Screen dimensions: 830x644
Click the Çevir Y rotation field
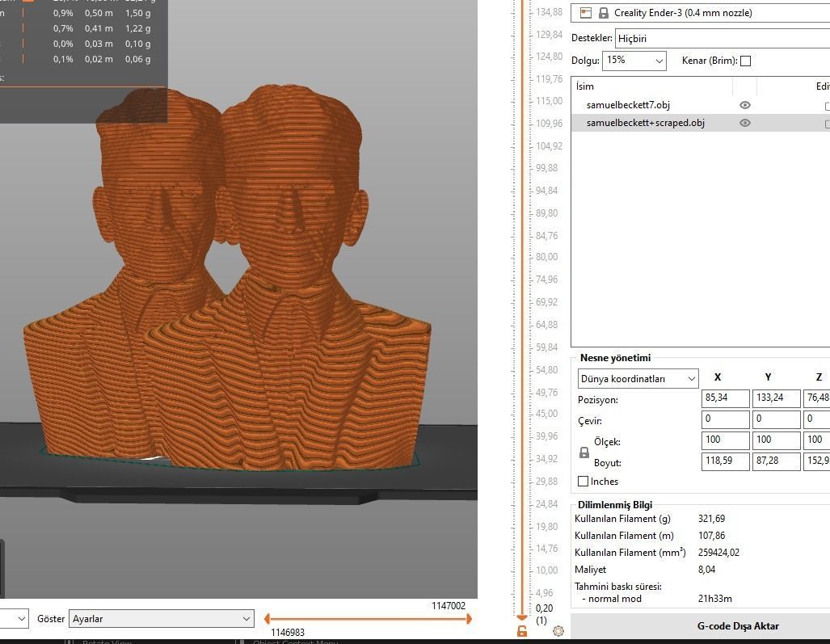tap(776, 419)
